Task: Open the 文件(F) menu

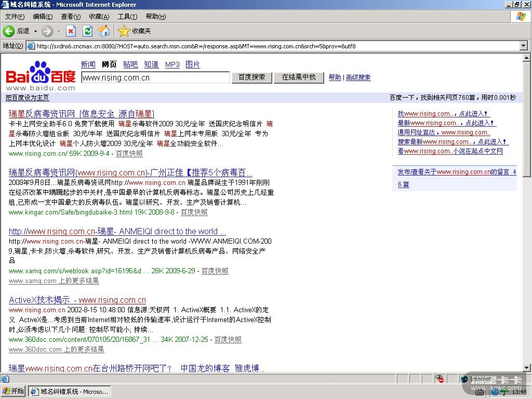Action: pos(15,17)
